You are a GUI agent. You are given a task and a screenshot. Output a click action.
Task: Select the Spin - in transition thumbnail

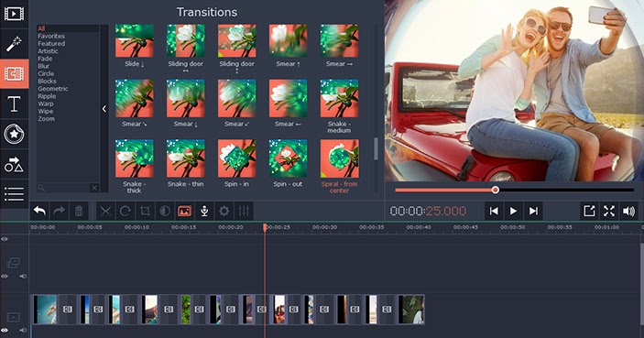236,158
